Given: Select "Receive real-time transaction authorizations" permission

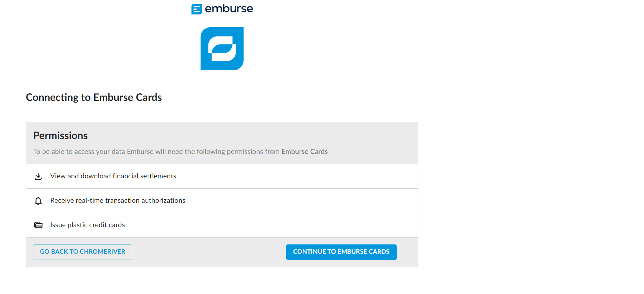Looking at the screenshot, I should point(118,200).
